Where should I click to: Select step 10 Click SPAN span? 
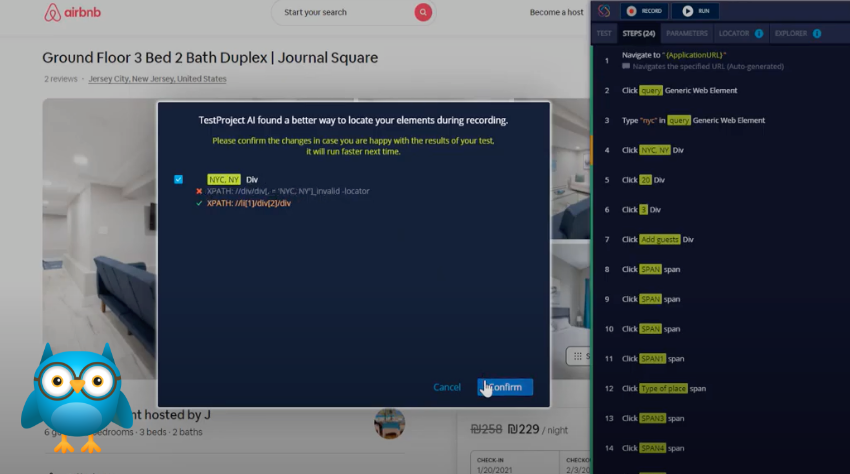point(721,329)
